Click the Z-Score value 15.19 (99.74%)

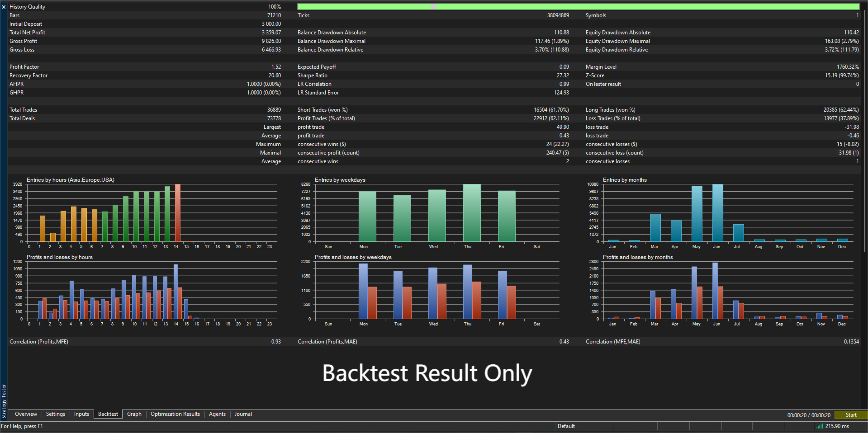(842, 75)
